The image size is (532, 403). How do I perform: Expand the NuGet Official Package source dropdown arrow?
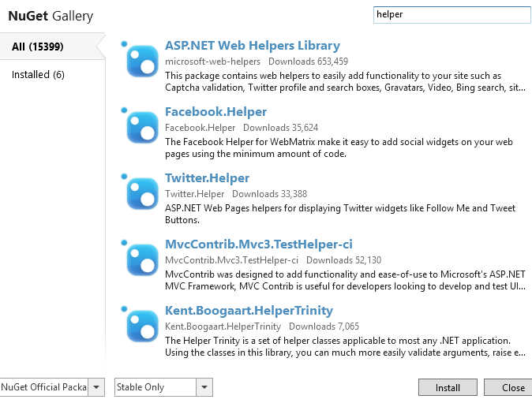(96, 387)
